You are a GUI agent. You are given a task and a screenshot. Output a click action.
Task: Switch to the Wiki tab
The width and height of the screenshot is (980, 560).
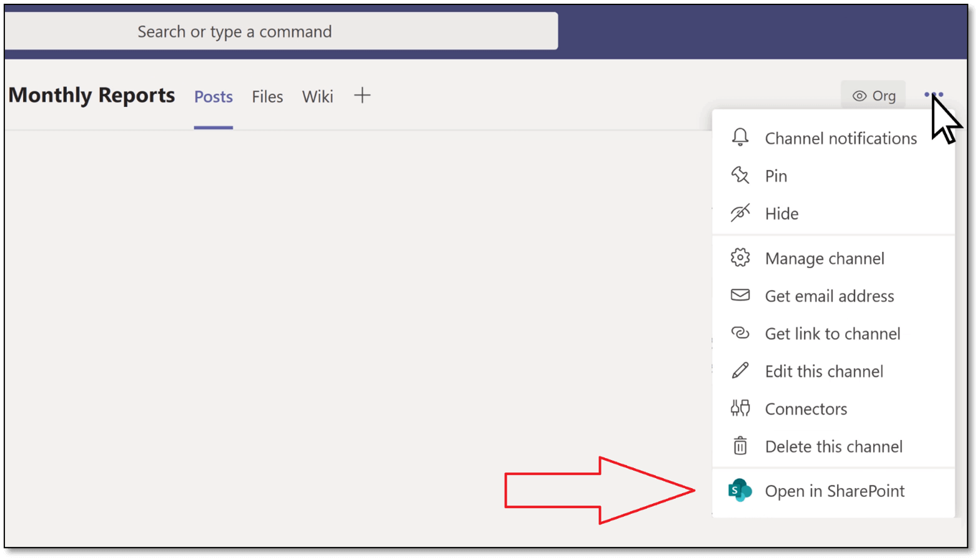click(x=317, y=97)
